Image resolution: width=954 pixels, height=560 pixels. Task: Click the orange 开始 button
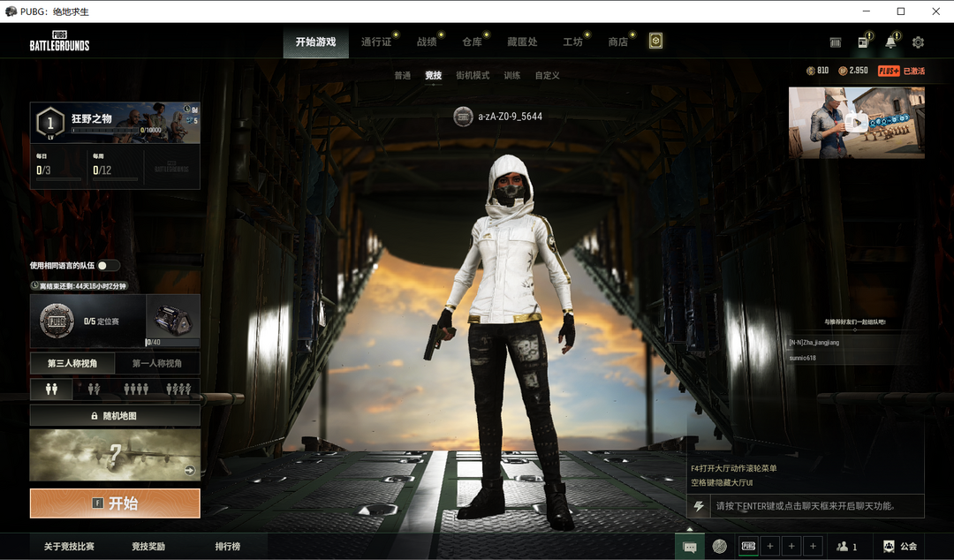[x=115, y=503]
